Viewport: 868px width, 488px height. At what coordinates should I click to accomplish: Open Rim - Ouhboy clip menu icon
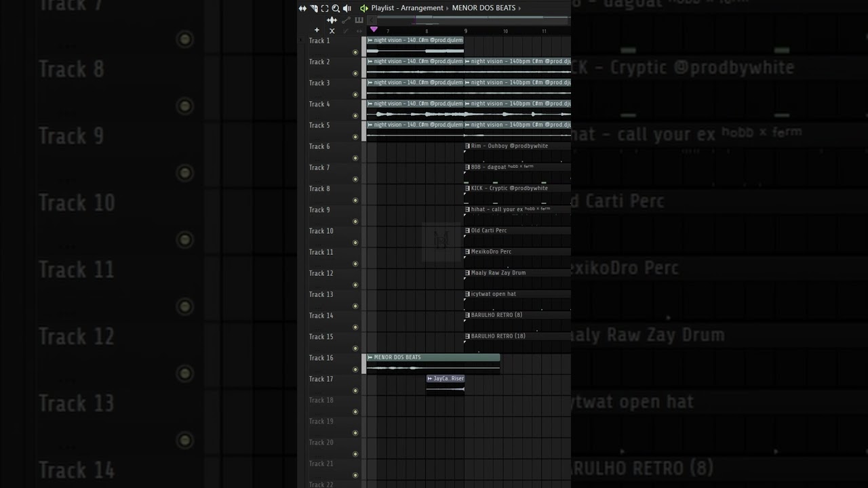click(467, 146)
